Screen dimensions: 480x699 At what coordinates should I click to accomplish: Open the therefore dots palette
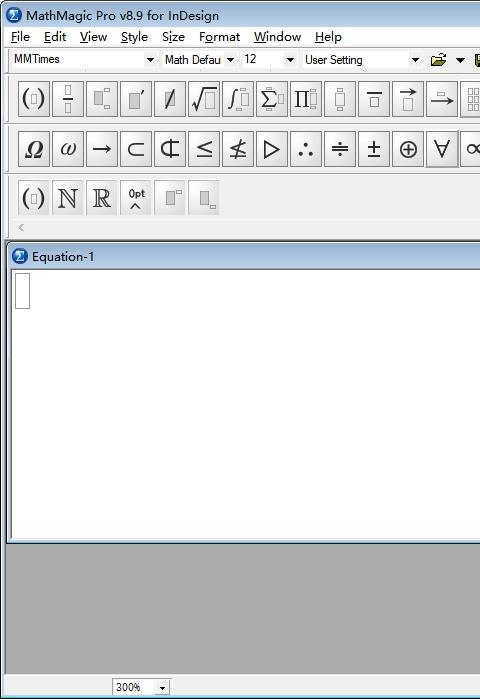point(306,149)
